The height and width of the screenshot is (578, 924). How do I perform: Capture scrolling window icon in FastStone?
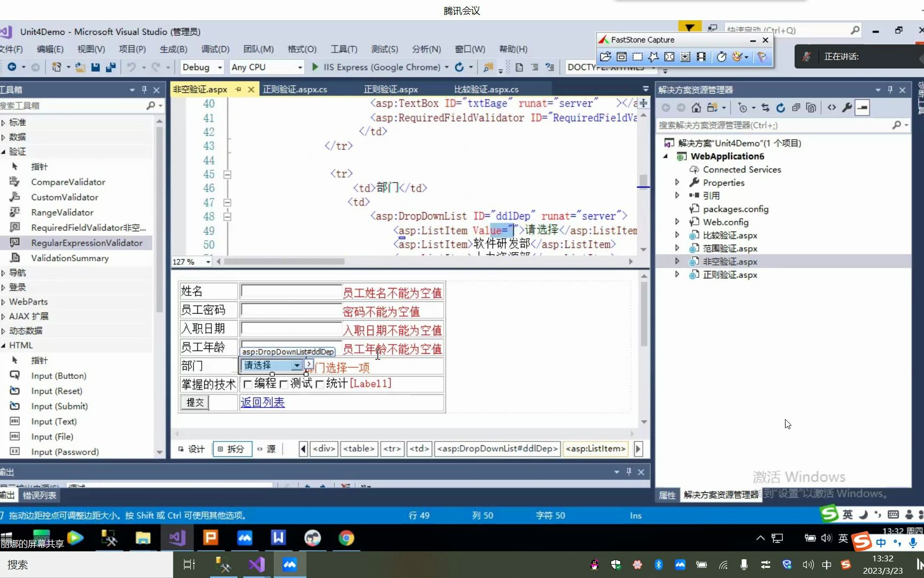coord(685,57)
